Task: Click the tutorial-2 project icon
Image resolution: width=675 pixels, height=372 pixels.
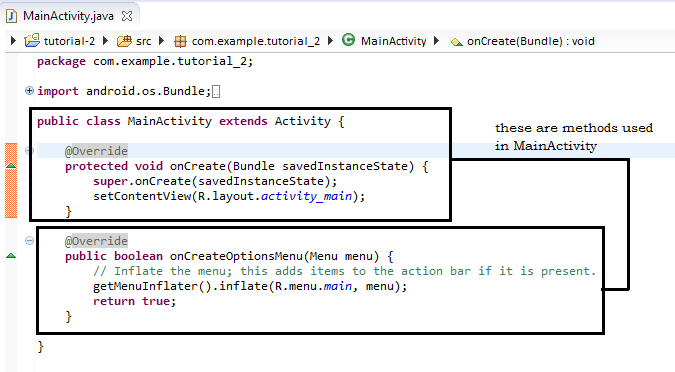Action: [x=32, y=40]
